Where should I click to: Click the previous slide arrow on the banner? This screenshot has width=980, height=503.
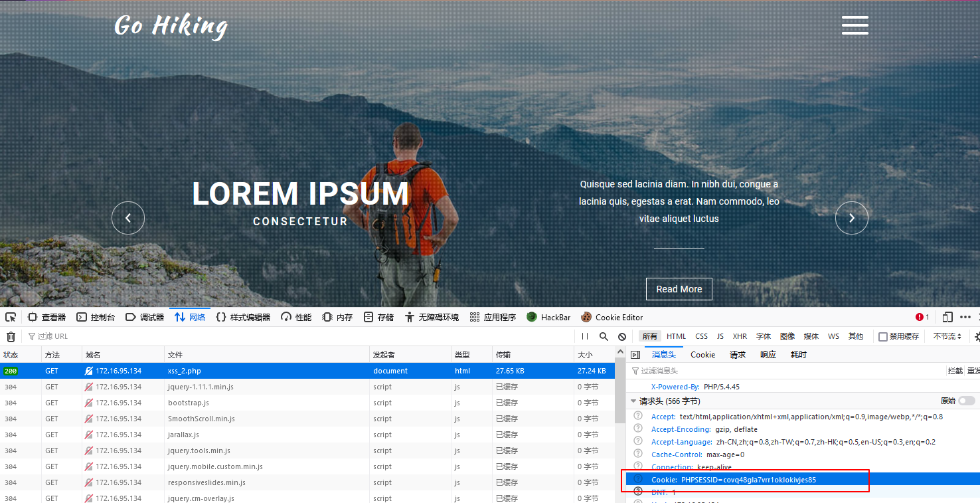tap(128, 218)
